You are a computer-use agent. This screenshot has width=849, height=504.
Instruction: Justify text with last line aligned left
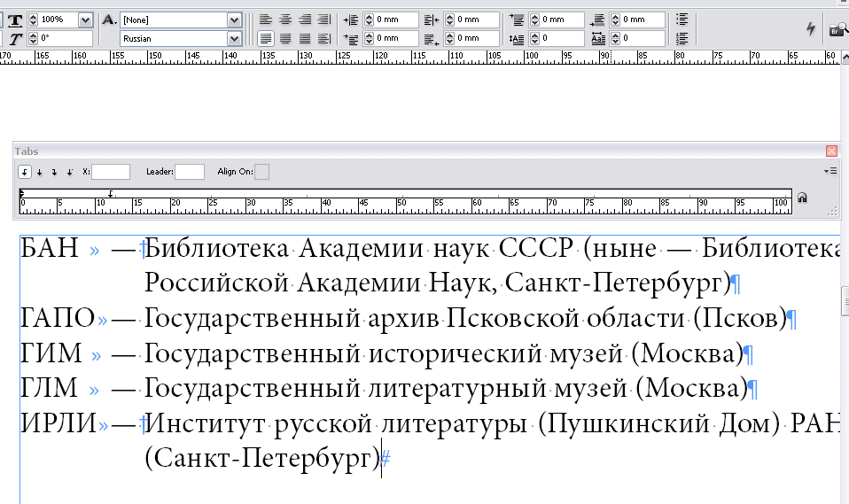265,38
